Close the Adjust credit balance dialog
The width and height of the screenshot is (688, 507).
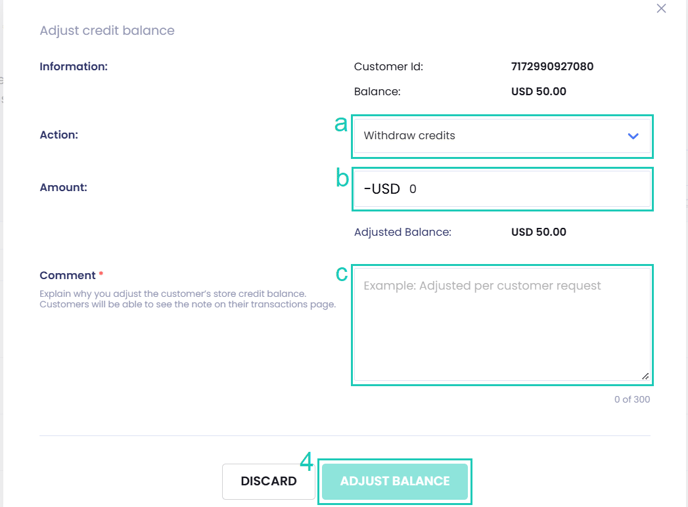click(x=661, y=9)
